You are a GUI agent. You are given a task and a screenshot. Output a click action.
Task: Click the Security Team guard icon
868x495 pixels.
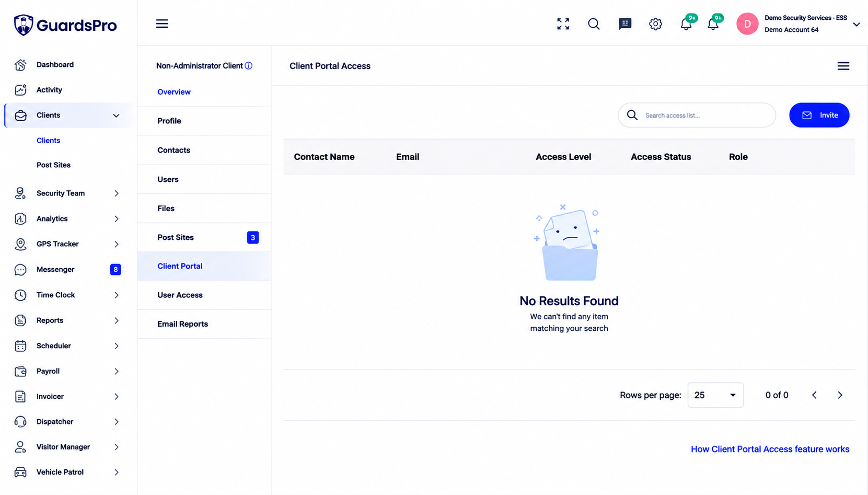point(20,193)
